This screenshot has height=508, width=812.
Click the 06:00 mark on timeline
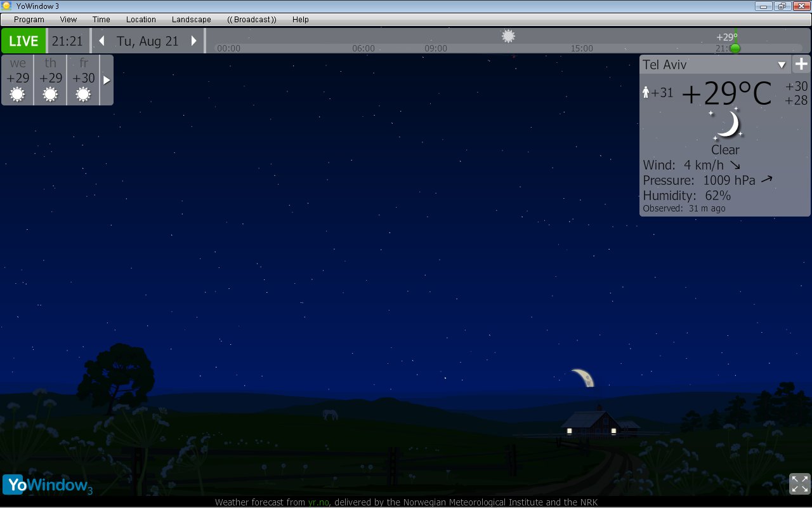363,48
